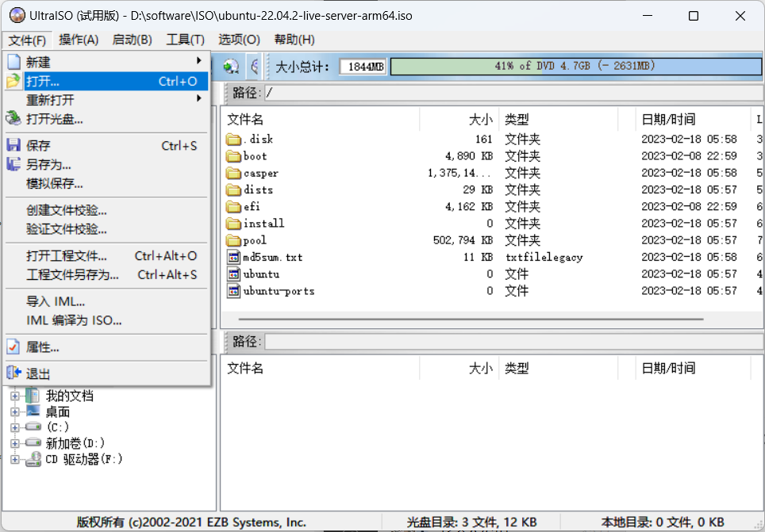The image size is (765, 532).
Task: Click the My Documents (我的文档) tree icon
Action: click(33, 395)
